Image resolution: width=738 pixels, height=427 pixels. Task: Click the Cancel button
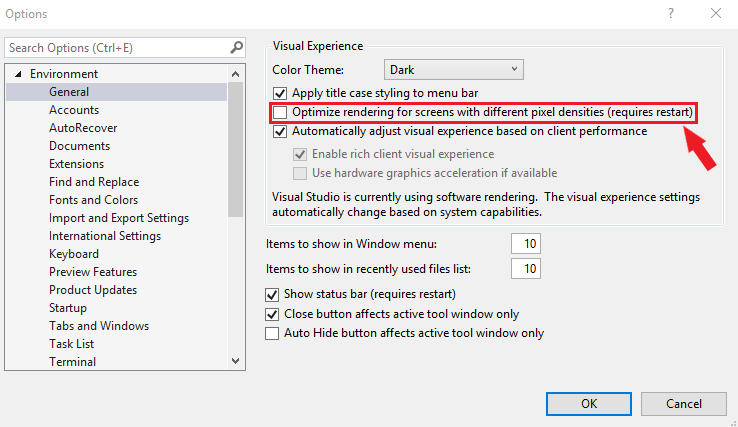coord(683,403)
